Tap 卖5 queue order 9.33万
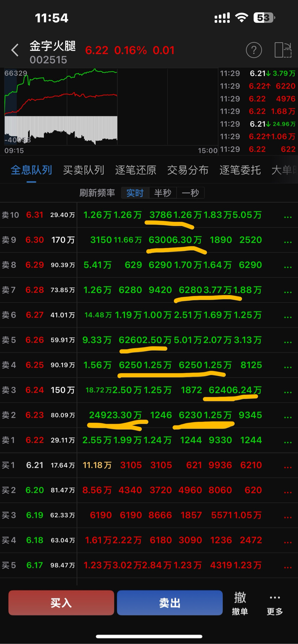The height and width of the screenshot is (644, 298). pos(97,340)
